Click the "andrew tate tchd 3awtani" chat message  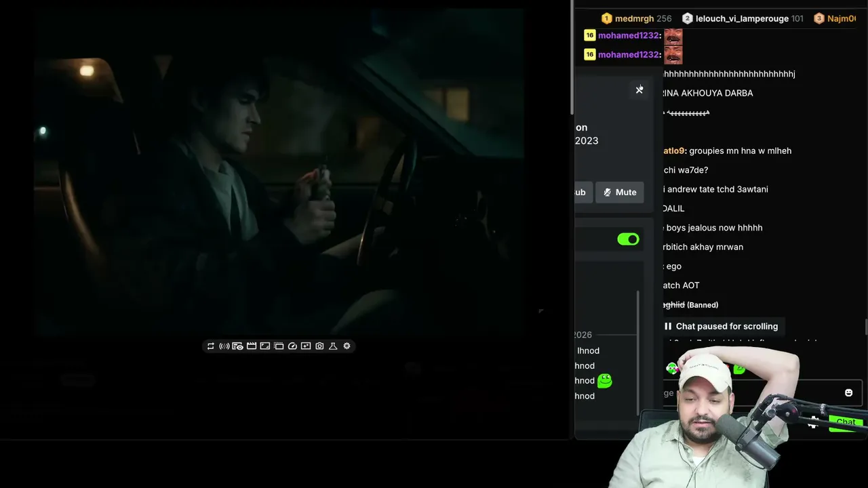[717, 189]
